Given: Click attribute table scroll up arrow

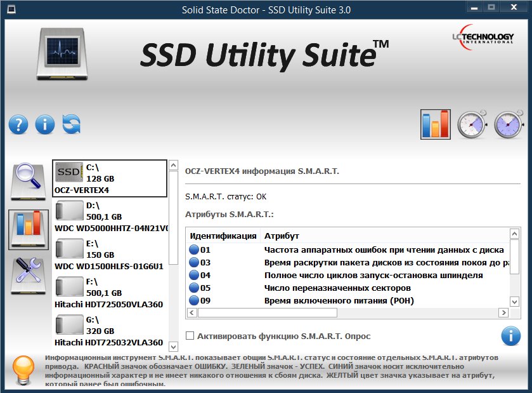Looking at the screenshot, I should [x=515, y=234].
